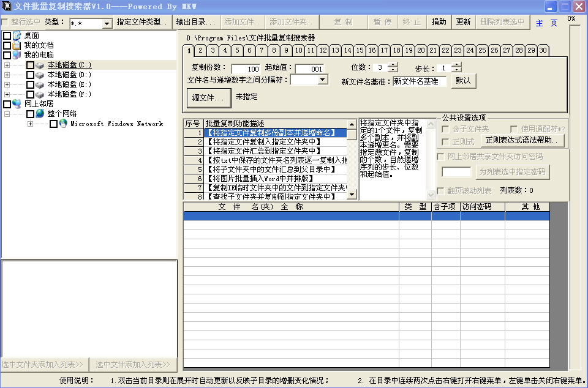Image resolution: width=588 pixels, height=388 pixels.
Task: Tick the 桌面 checkbox
Action: point(7,35)
